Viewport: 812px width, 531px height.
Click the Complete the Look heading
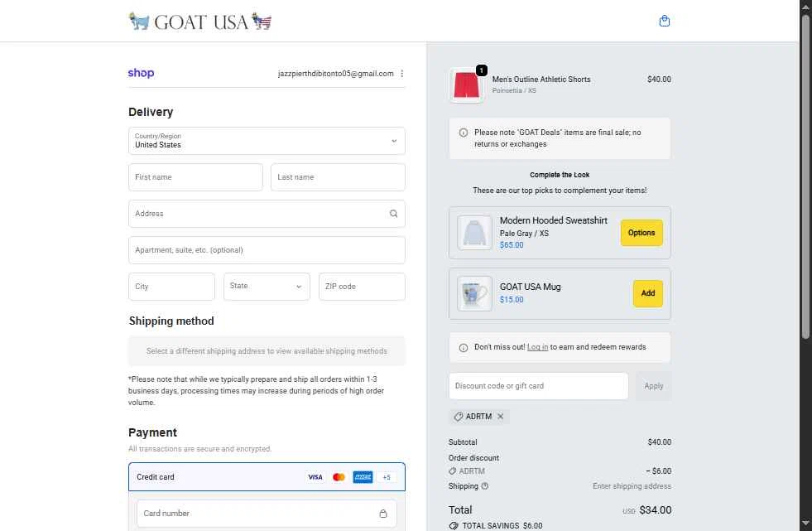tap(560, 175)
